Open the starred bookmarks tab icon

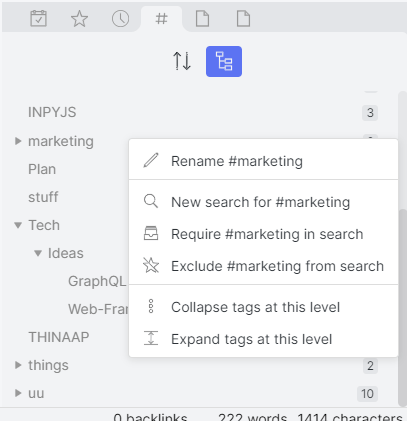[79, 18]
